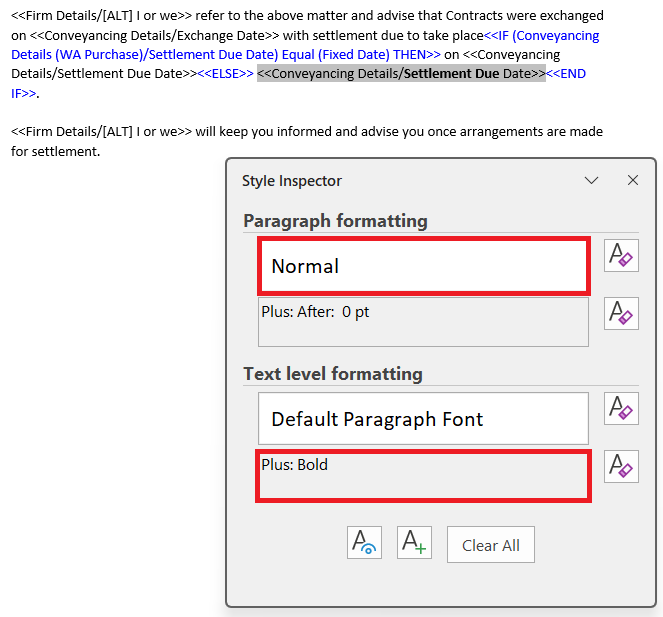Clear paragraph formatting beside Plus: After 0 pt
Screen dimensions: 663x617
621,313
